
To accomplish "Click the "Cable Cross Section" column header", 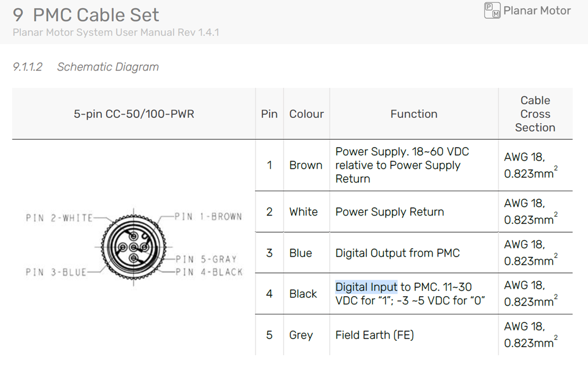I will tap(535, 114).
